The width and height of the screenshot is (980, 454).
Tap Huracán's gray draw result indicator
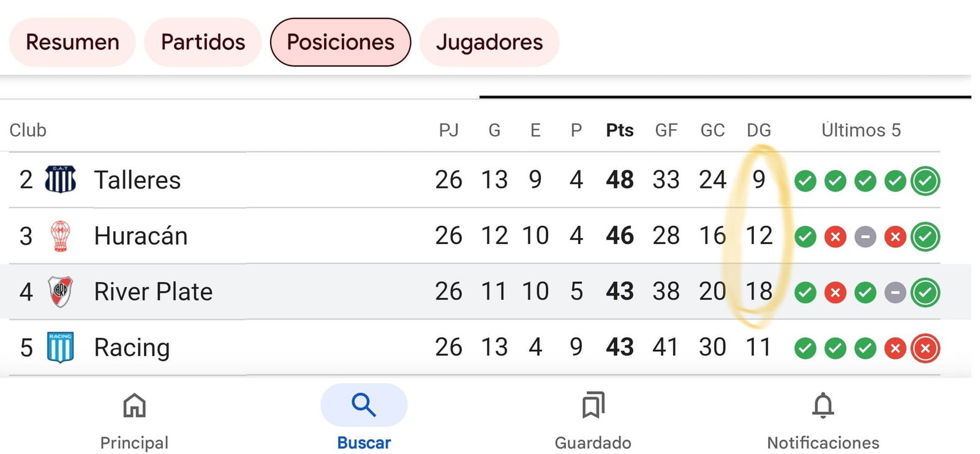[x=865, y=237]
